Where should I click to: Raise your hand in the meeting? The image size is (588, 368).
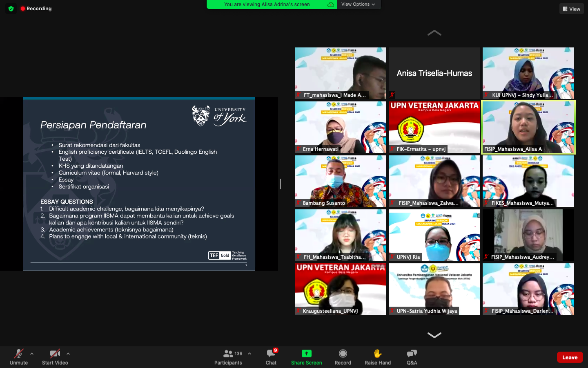pyautogui.click(x=377, y=357)
